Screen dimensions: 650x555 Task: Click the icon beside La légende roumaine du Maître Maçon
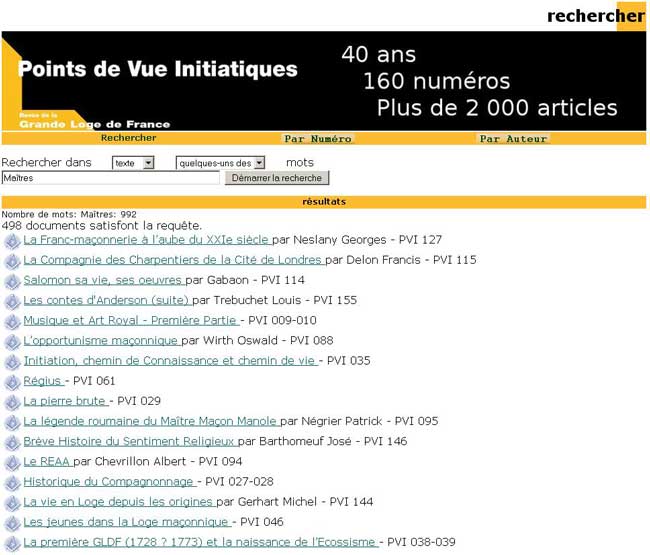coord(12,423)
